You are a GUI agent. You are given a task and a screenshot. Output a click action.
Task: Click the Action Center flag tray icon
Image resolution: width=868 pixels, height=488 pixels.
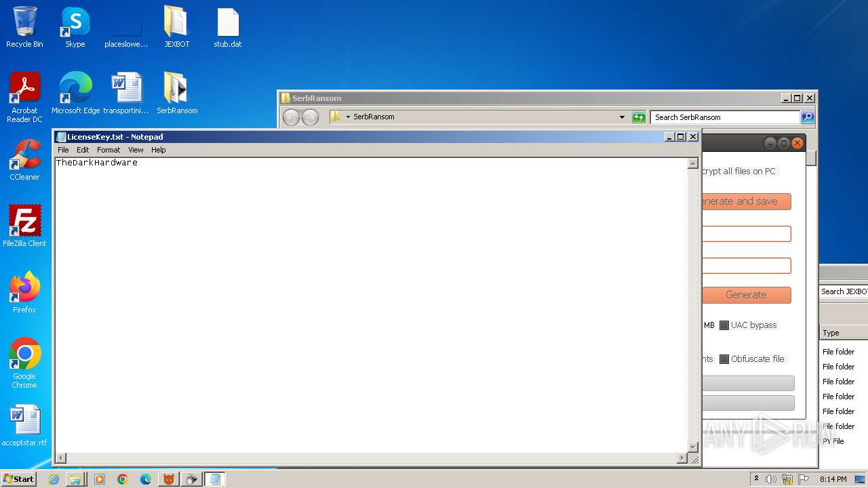[804, 479]
